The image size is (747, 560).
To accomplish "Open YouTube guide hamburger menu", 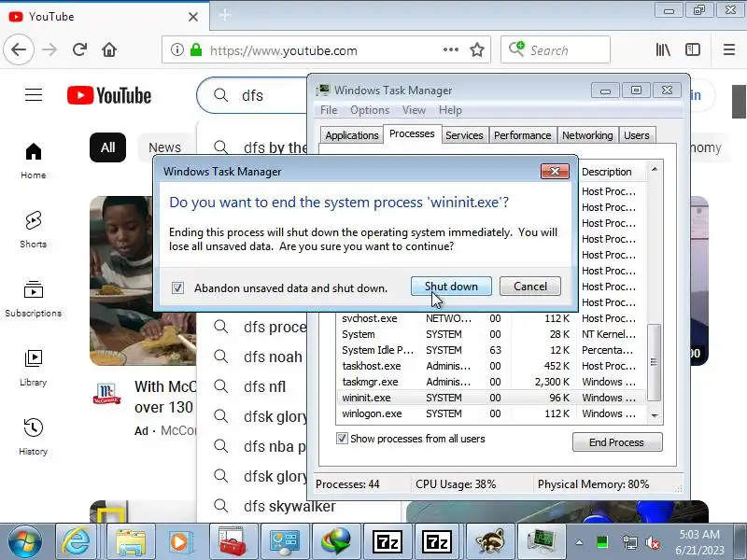I will 34,95.
